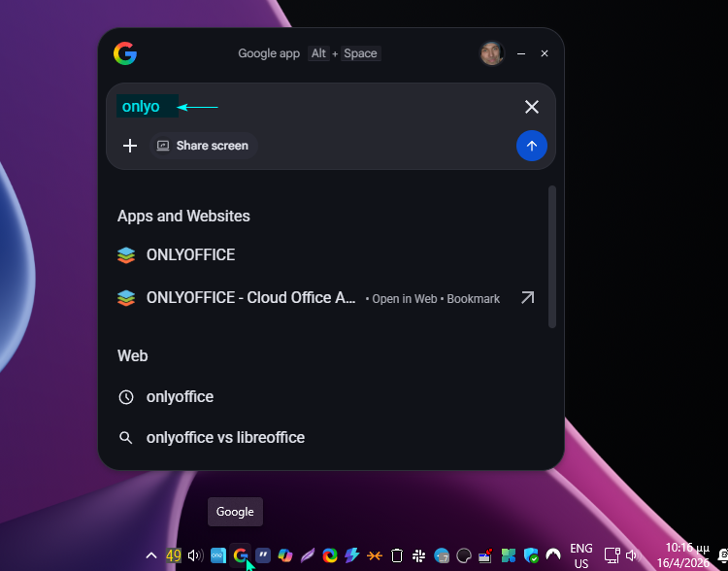The image size is (728, 571).
Task: Click the yellow 49 tray icon
Action: pos(174,555)
